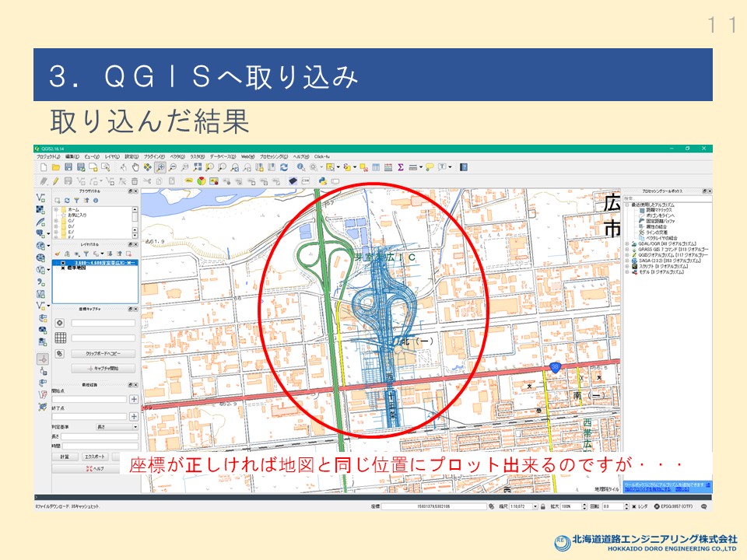Click the New Project icon
The width and height of the screenshot is (747, 560).
(44, 167)
